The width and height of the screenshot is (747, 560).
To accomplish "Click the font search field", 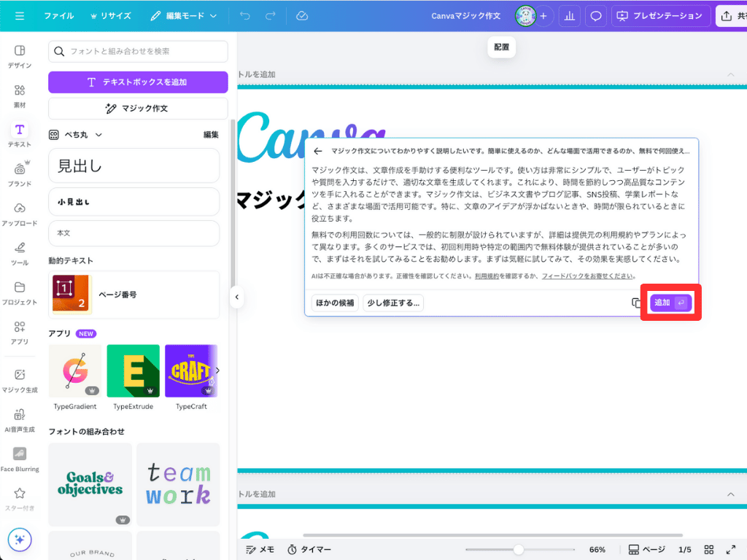I will [138, 52].
